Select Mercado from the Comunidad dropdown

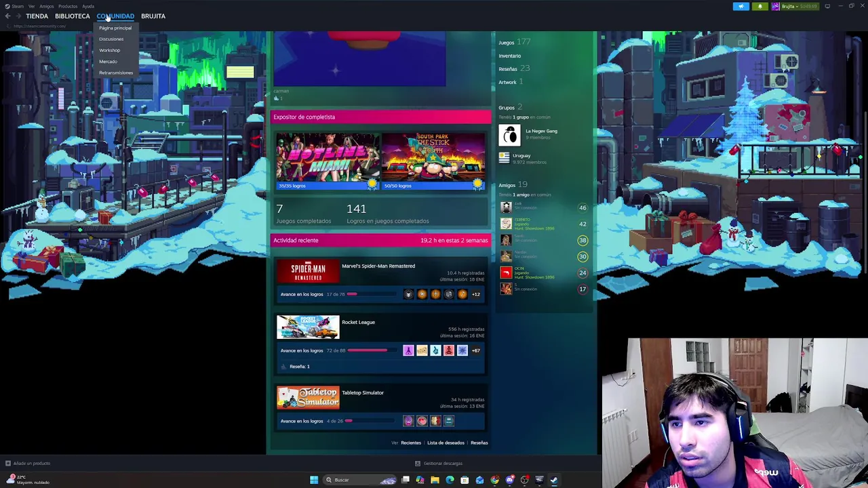click(108, 62)
